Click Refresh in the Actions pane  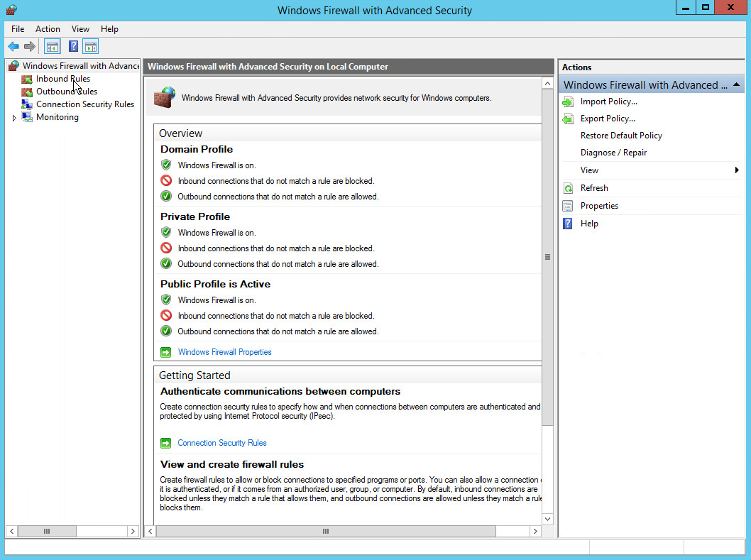pyautogui.click(x=594, y=188)
